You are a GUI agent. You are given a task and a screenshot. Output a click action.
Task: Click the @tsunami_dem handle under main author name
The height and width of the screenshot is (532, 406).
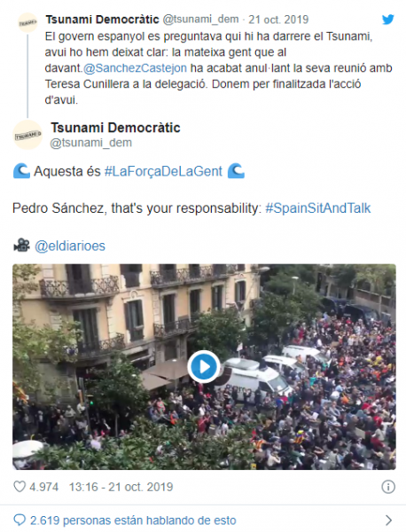tap(91, 143)
